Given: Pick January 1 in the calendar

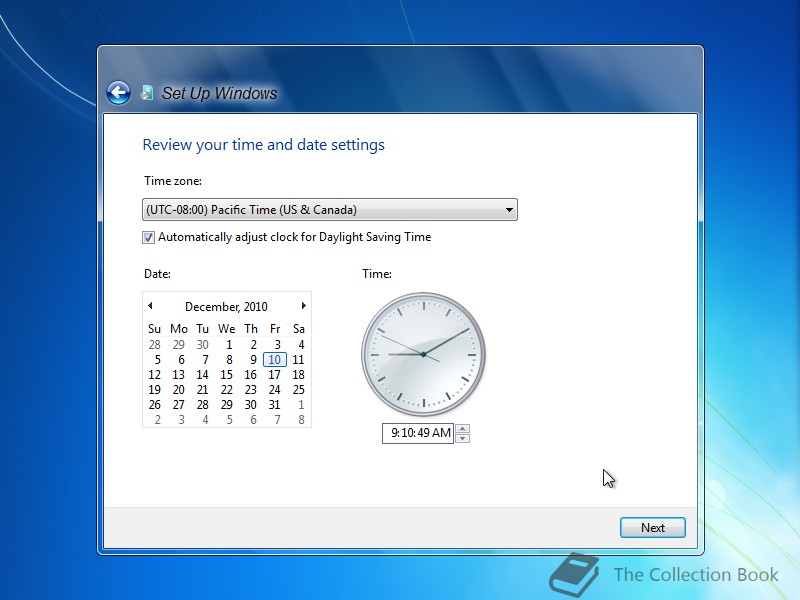Looking at the screenshot, I should pyautogui.click(x=301, y=405).
